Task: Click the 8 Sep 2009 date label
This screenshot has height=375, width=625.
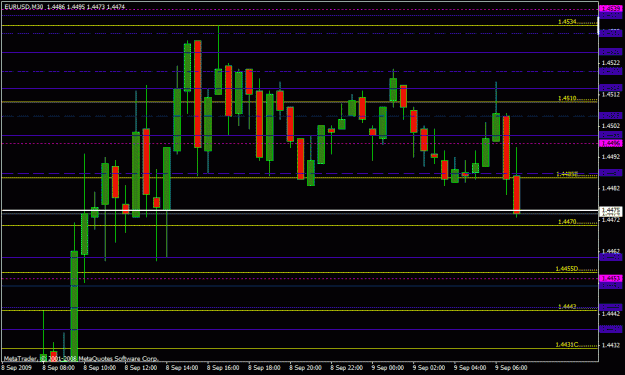Action: (x=17, y=368)
